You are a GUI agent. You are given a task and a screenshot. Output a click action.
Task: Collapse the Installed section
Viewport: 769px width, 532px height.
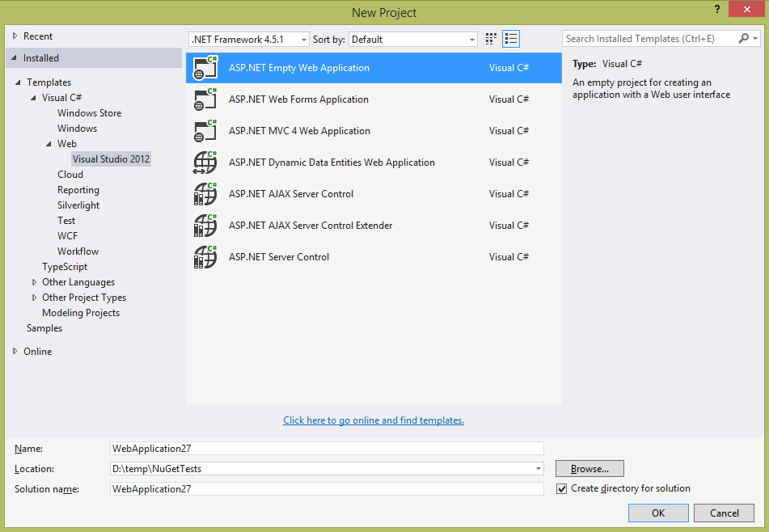click(15, 58)
